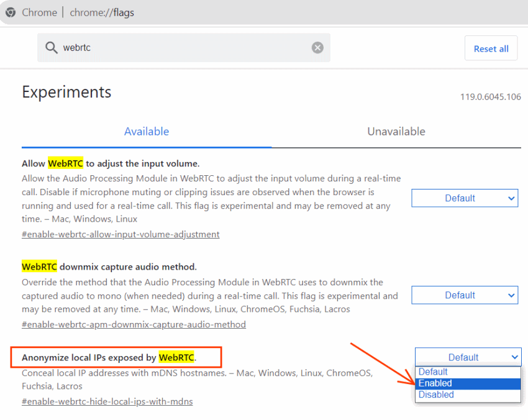Open #enable-webrtc-allow-input-volume-adjustment link
The height and width of the screenshot is (420, 528).
(x=121, y=234)
